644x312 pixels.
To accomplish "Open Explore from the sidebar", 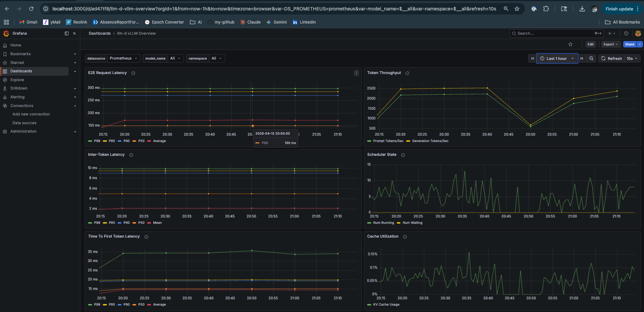I will point(17,80).
